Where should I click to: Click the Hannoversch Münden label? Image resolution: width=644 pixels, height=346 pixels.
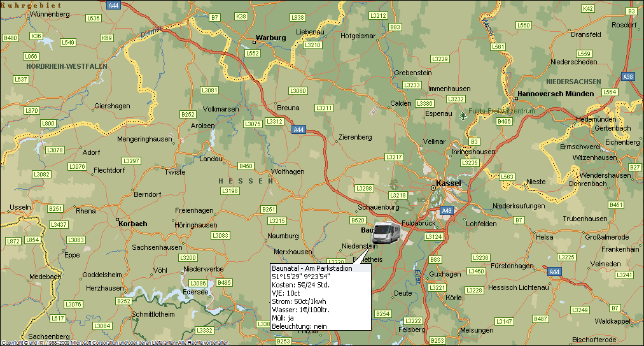pos(556,94)
